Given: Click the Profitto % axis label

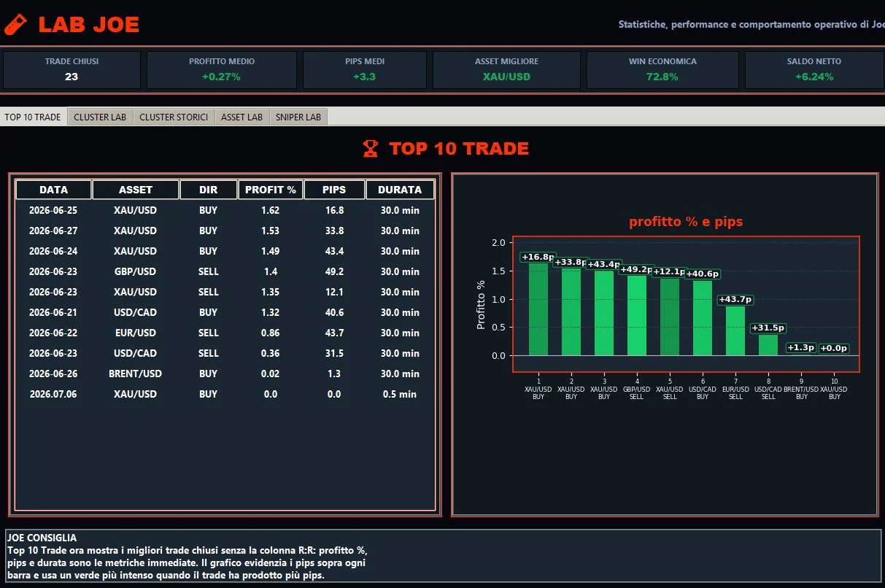Looking at the screenshot, I should [481, 304].
